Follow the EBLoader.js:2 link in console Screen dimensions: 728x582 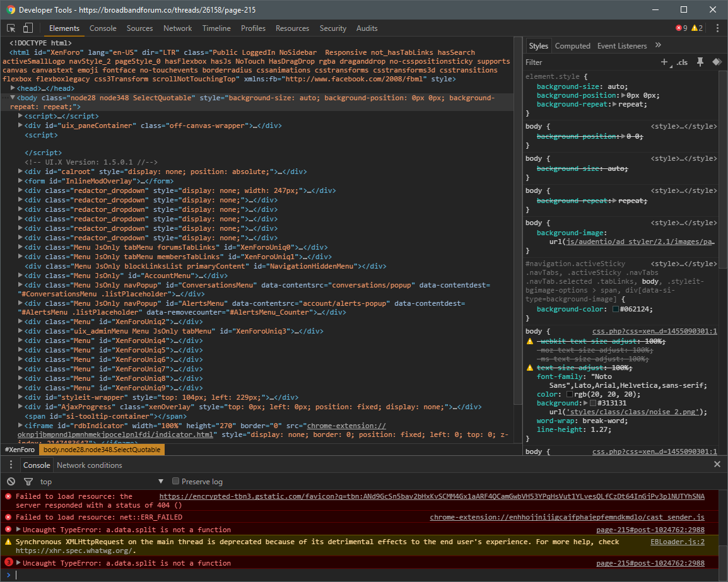coord(677,542)
